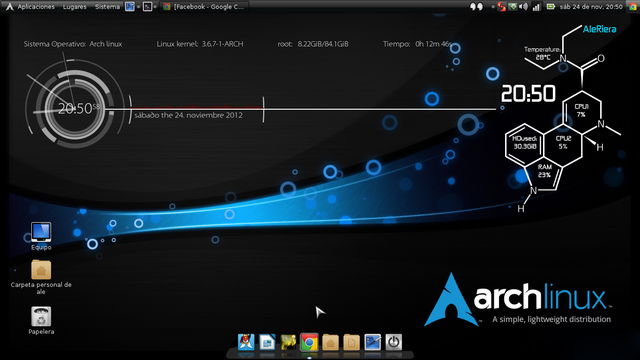Click the 'Linux kernel: 3.6.7-1-ARCH' text
Viewport: 640px width, 360px height.
click(200, 44)
